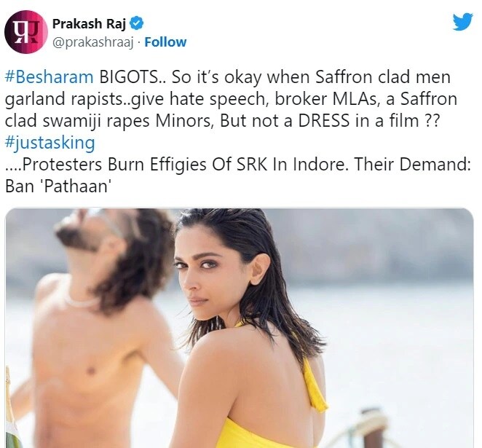Click the wooden post with rope in the photo
Screen dimensions: 482x448
372,428
